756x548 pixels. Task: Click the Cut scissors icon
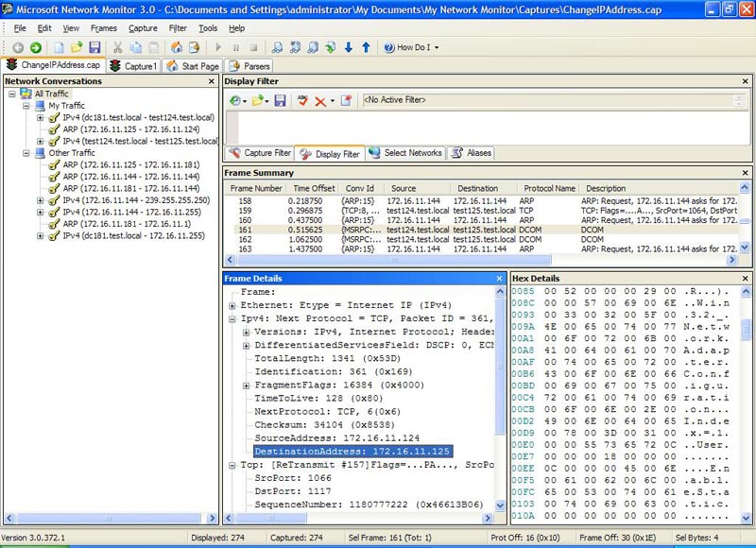116,47
